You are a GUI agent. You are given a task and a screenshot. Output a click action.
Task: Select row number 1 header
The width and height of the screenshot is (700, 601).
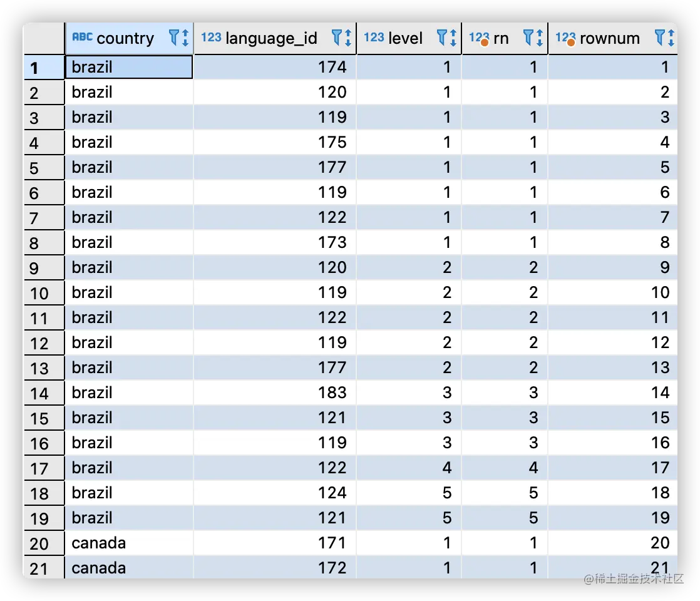(x=44, y=68)
